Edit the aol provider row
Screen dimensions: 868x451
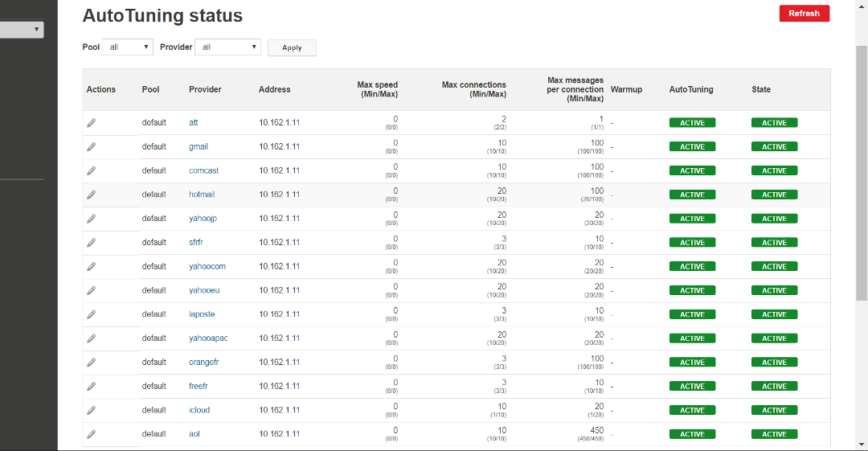[x=92, y=434]
